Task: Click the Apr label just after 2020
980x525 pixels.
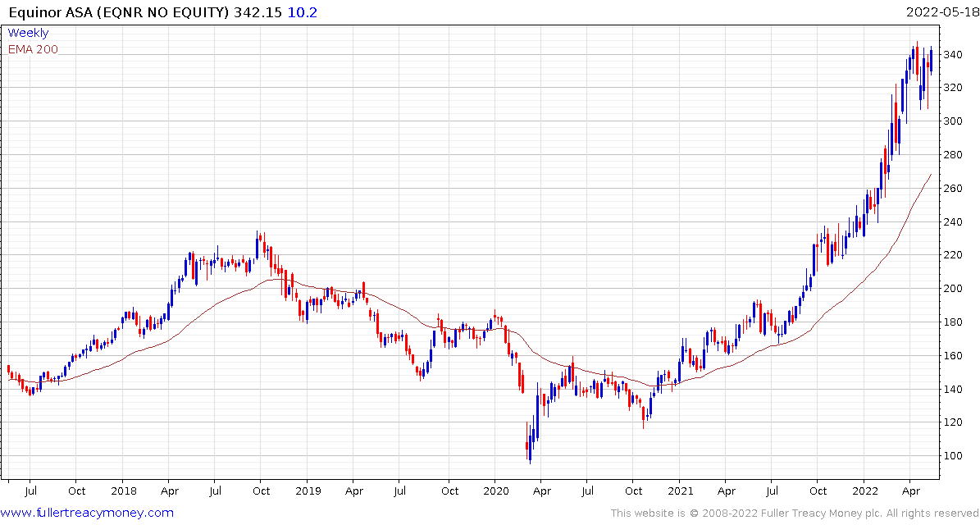Action: (x=541, y=491)
